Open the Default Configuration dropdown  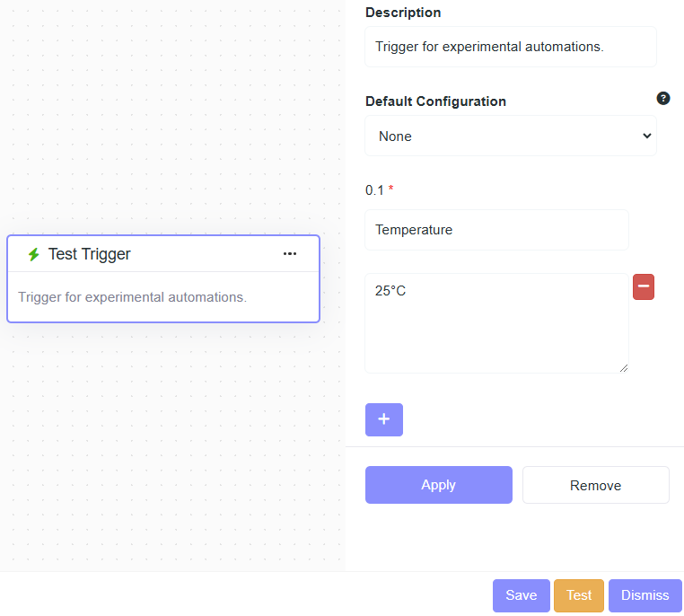pyautogui.click(x=510, y=136)
